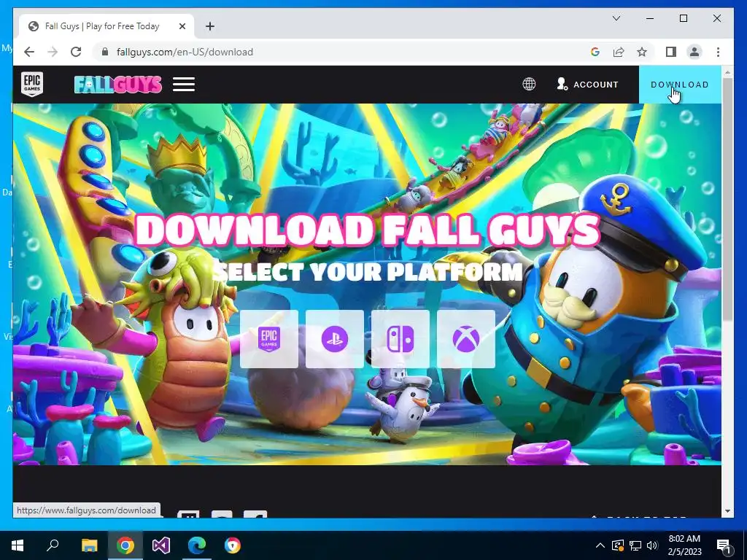Open Google icon in address bar

point(595,52)
